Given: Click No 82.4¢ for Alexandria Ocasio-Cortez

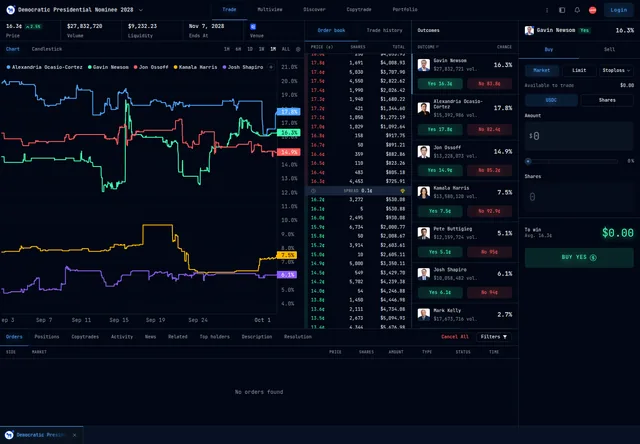Looking at the screenshot, I should pos(489,129).
